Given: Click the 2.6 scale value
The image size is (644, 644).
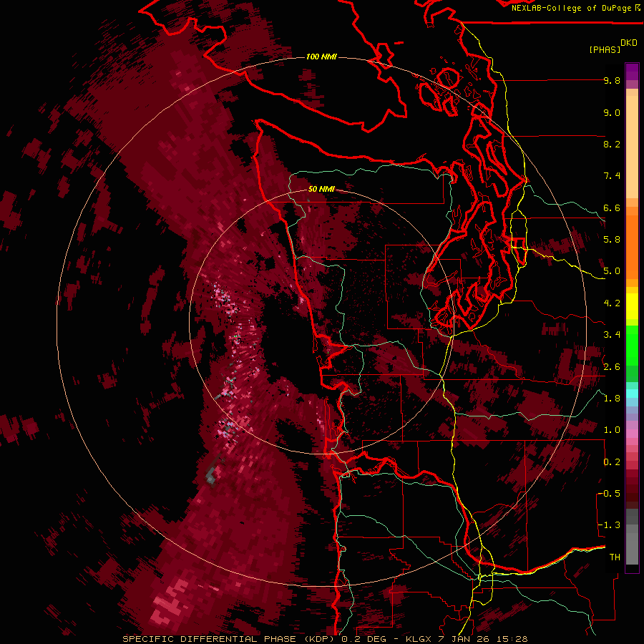Looking at the screenshot, I should coord(612,367).
